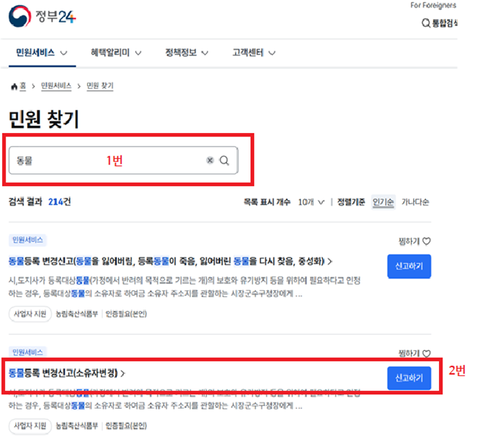Go to 민원서비스 breadcrumb link

tap(56, 87)
